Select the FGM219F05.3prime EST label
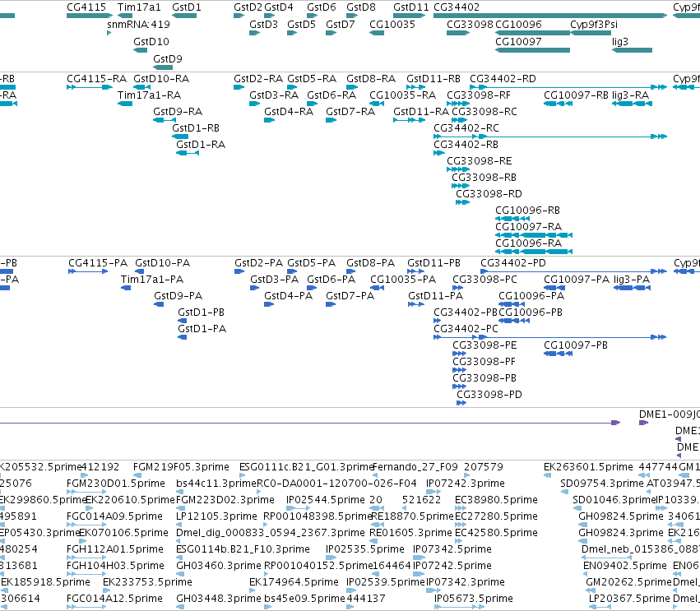700x611 pixels. coord(181,467)
